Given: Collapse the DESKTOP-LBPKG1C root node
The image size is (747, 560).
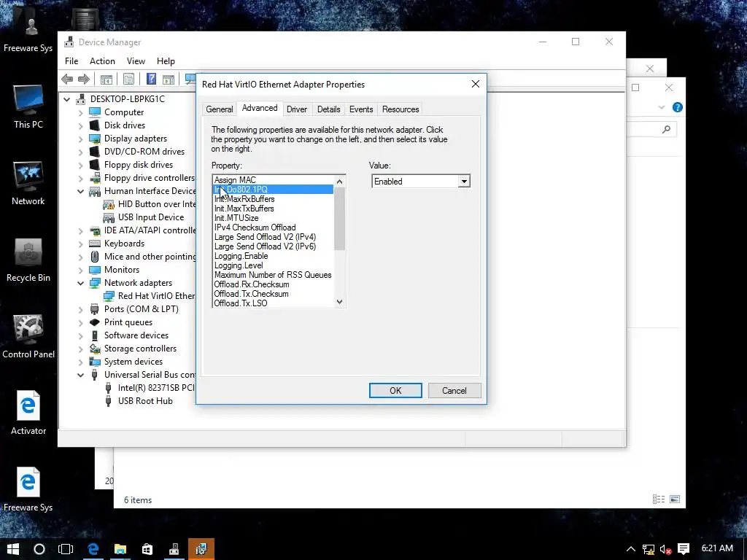Looking at the screenshot, I should pyautogui.click(x=66, y=99).
